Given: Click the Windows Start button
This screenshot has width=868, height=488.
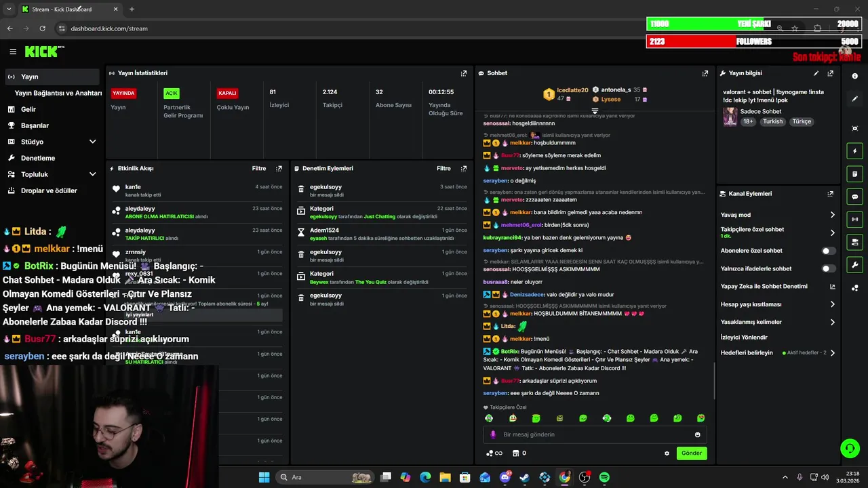Looking at the screenshot, I should pos(264,477).
